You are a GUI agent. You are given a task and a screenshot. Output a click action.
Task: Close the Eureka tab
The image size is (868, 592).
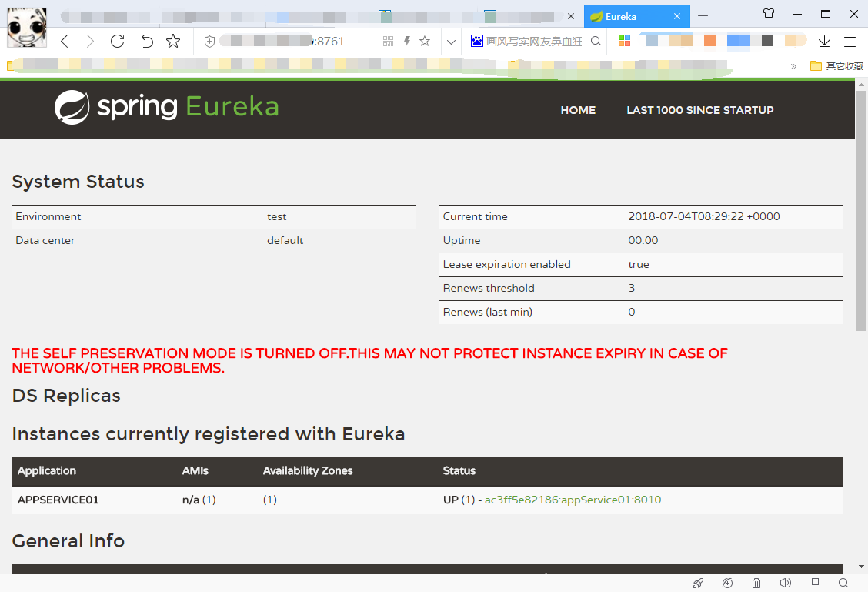[x=677, y=17]
